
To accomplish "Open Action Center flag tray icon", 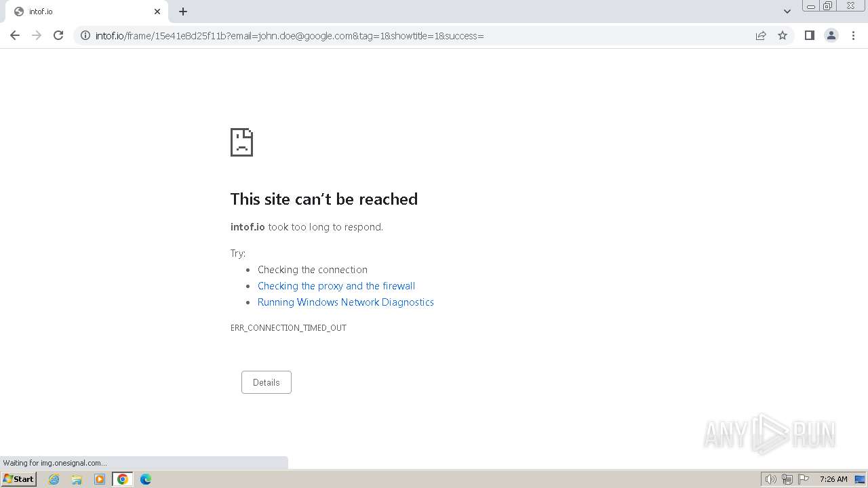I will (804, 479).
